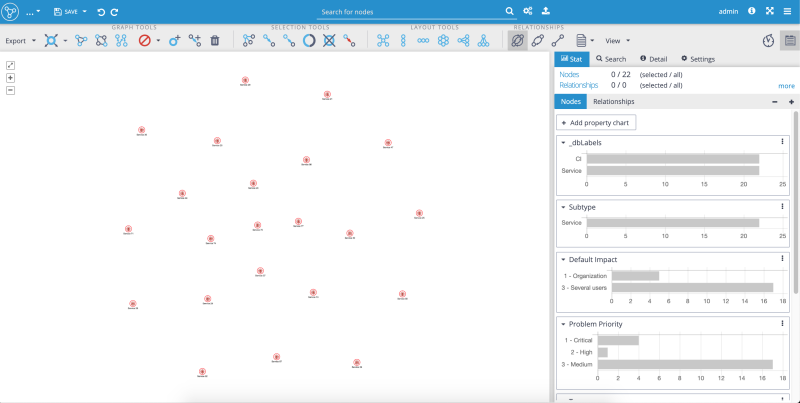Click the add node icon
Image resolution: width=800 pixels, height=403 pixels.
click(x=174, y=40)
